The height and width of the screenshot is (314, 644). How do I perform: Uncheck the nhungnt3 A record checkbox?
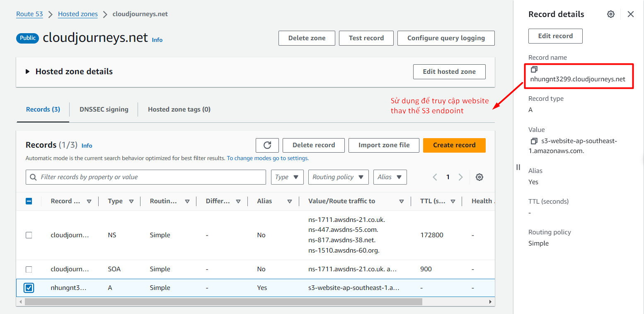click(x=29, y=287)
